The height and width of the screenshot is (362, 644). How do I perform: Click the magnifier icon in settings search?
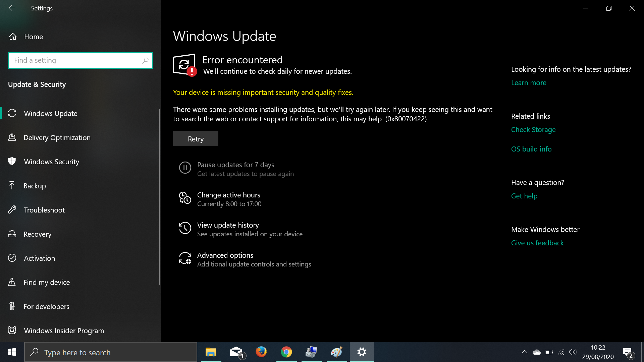point(145,60)
